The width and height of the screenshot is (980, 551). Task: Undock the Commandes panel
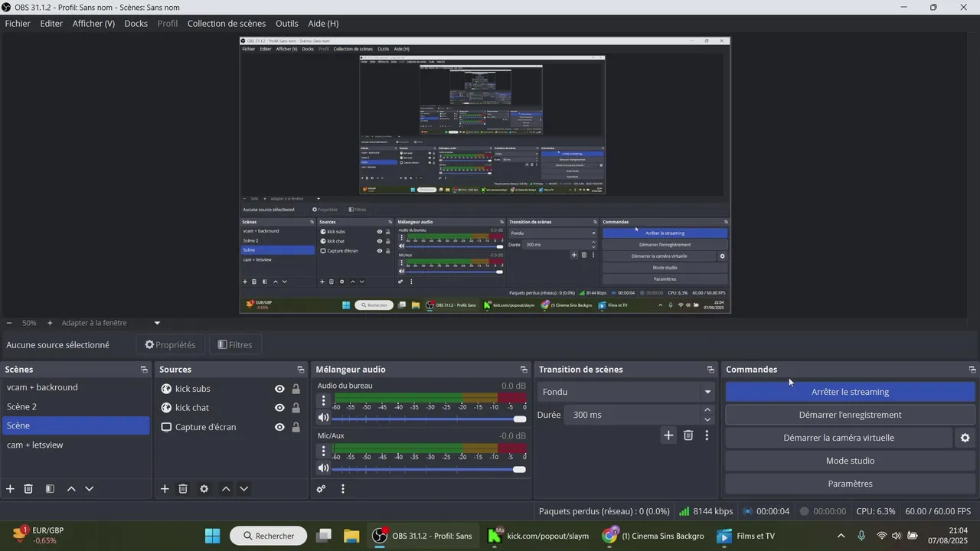pos(972,370)
